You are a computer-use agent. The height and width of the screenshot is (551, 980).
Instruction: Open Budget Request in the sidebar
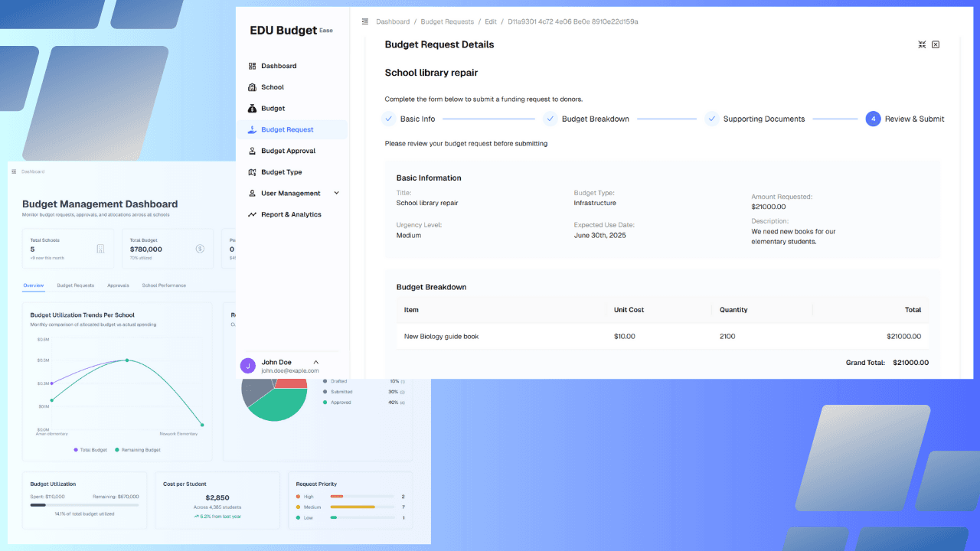pos(287,129)
